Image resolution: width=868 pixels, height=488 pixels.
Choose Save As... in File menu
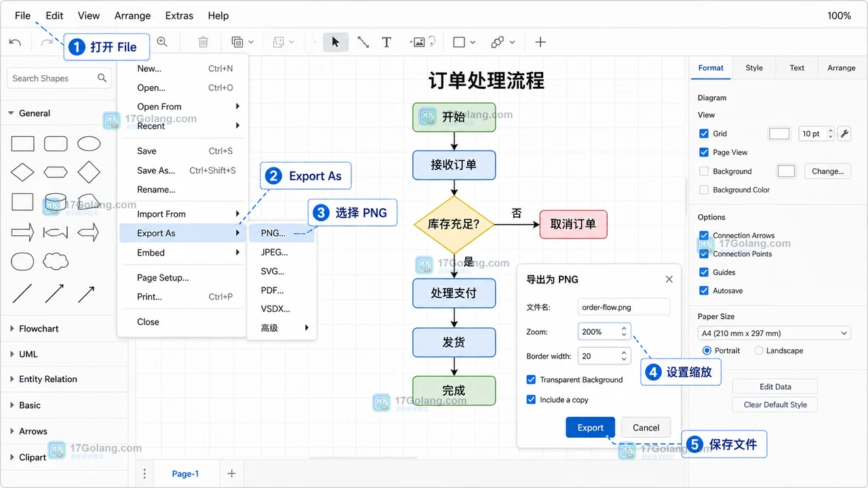point(183,170)
